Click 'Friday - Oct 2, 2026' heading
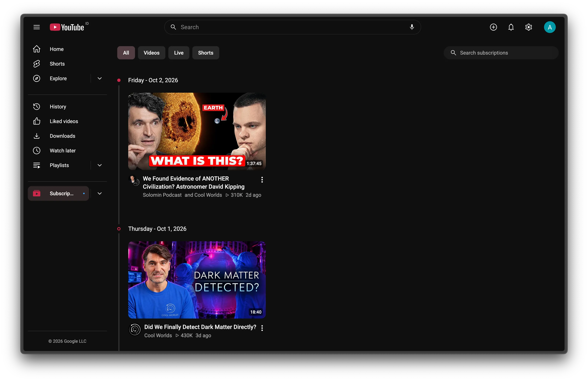The width and height of the screenshot is (588, 381). click(153, 80)
